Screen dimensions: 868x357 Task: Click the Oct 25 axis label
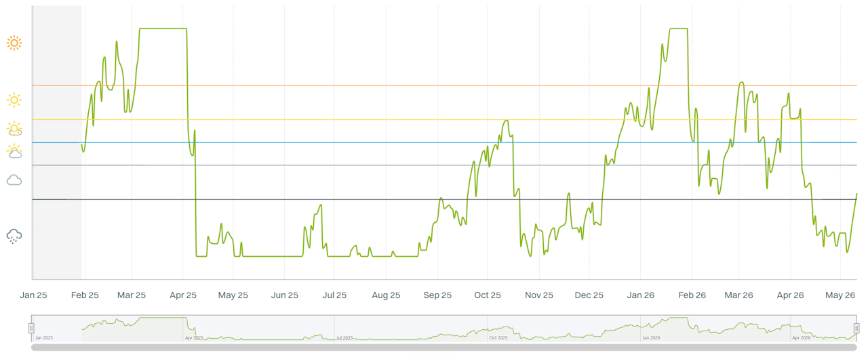click(x=488, y=295)
